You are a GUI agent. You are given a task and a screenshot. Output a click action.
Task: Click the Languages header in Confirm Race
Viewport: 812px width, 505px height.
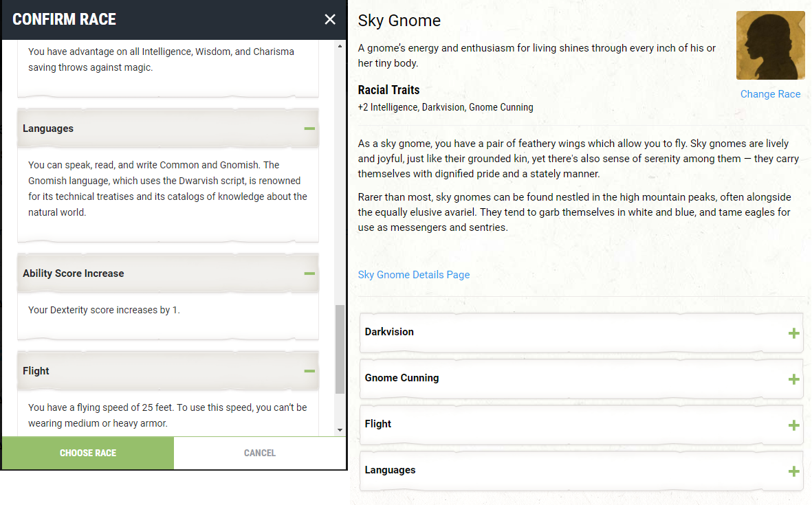168,128
